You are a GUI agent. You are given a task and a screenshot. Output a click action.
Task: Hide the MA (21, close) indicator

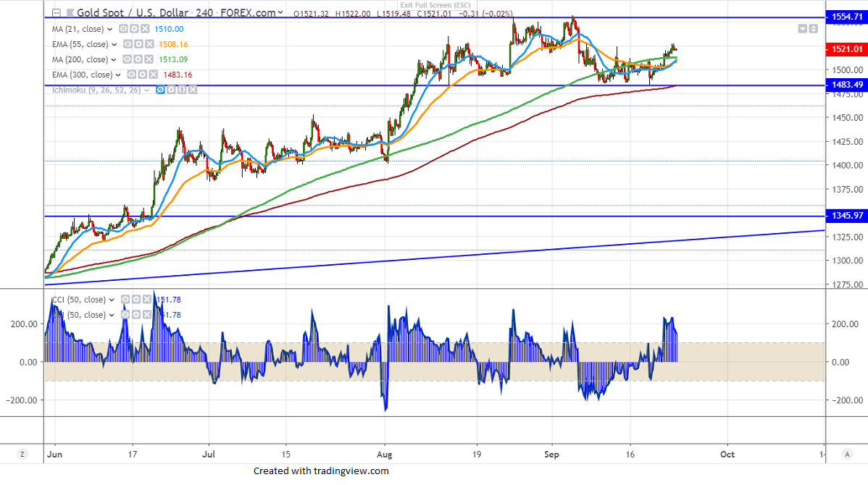click(123, 29)
